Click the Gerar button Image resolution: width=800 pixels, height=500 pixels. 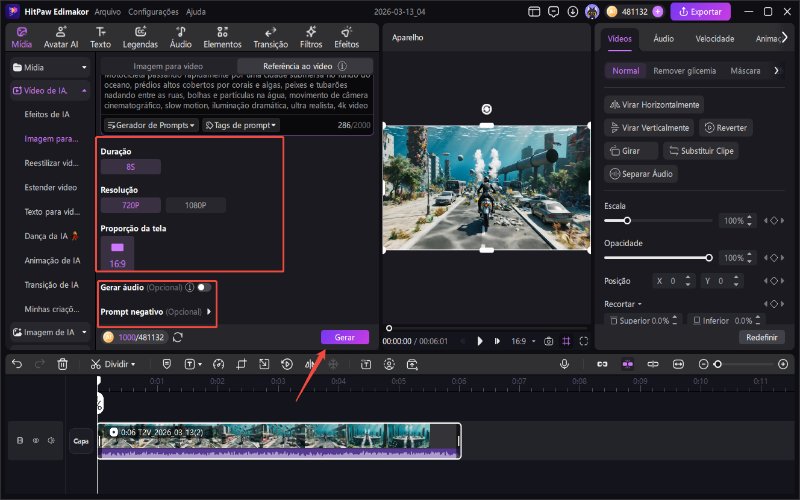point(345,337)
